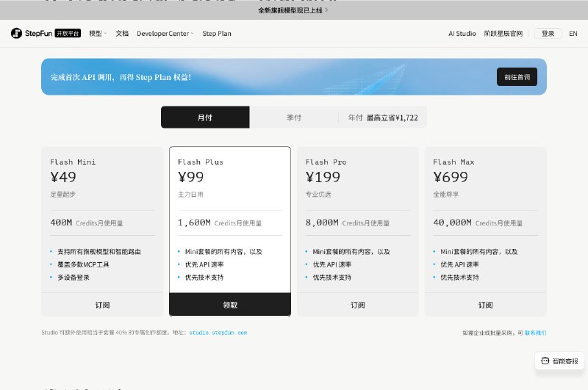Click the 8,000M Credits text
The width and height of the screenshot is (588, 390).
pyautogui.click(x=348, y=223)
